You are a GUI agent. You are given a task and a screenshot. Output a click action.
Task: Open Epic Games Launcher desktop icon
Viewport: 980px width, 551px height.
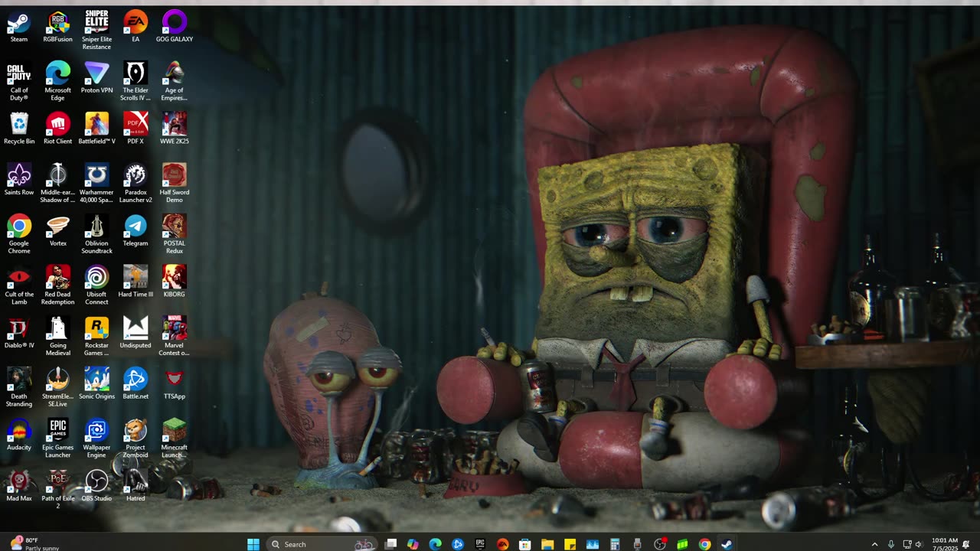(57, 439)
